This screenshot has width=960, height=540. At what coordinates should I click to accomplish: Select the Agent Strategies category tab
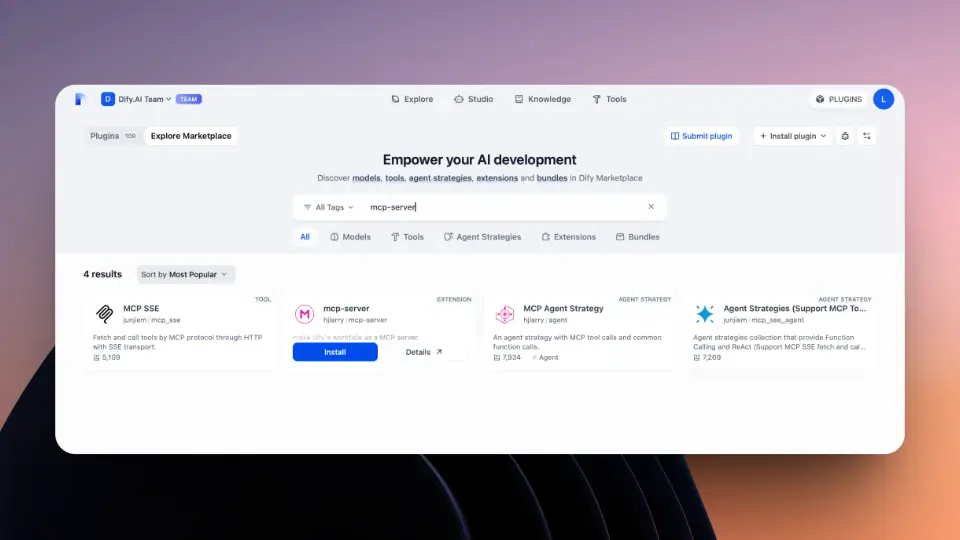pyautogui.click(x=482, y=237)
